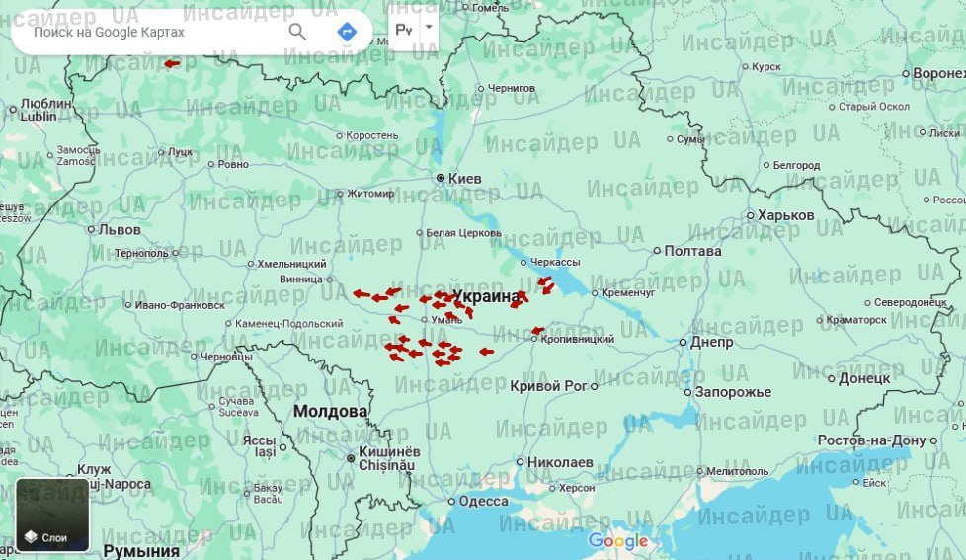Click the red arrow marker near Lublin

[172, 63]
